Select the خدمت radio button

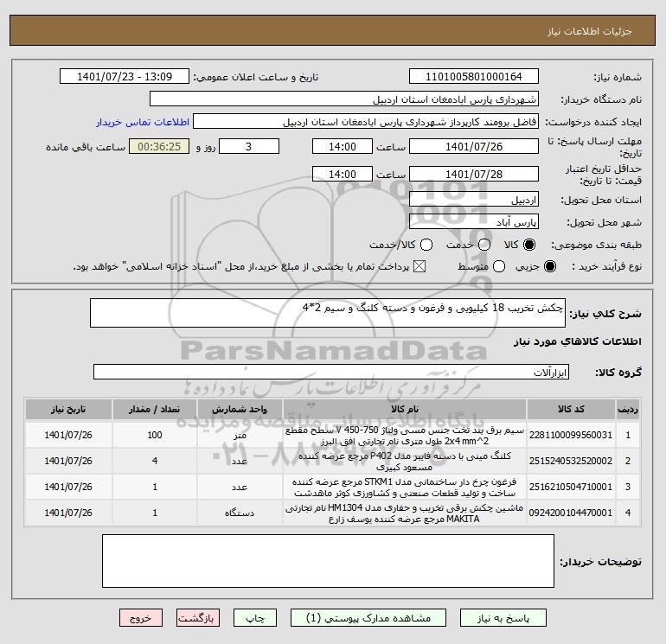(484, 245)
